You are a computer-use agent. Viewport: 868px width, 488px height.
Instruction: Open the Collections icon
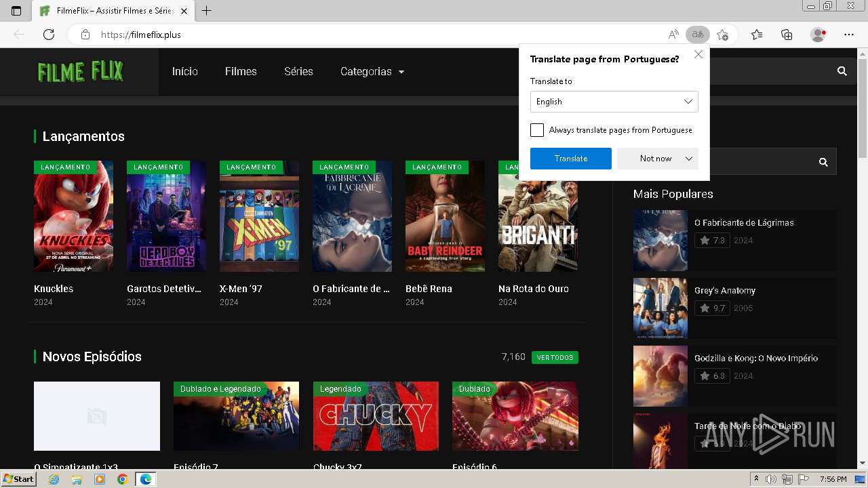coord(787,35)
